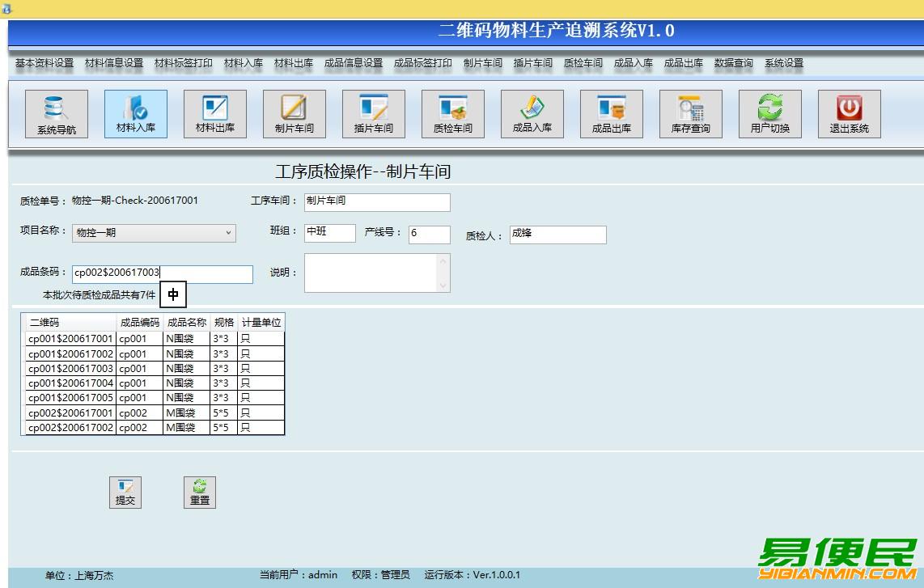This screenshot has height=588, width=924.
Task: Open the 材料出库 toolbar icon
Action: [x=214, y=113]
